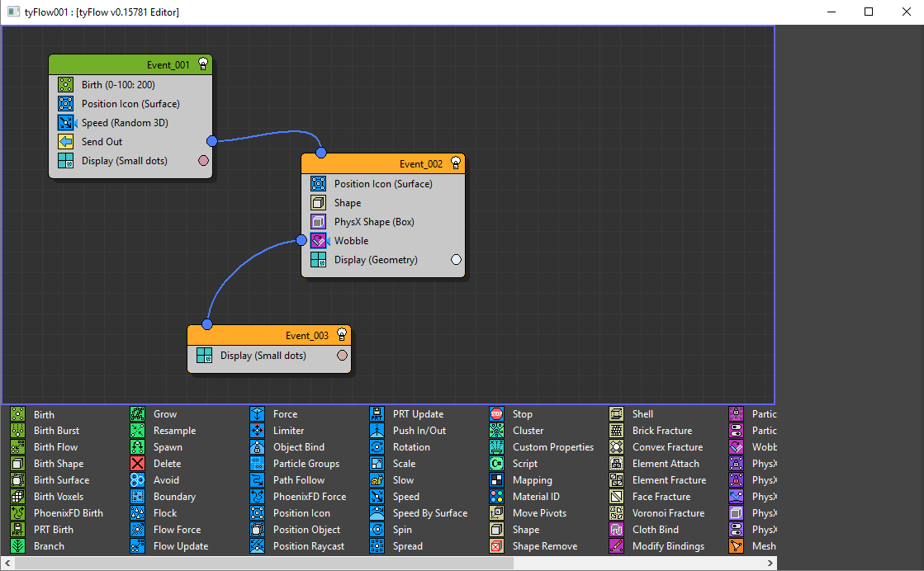Pick Spin operator from library

pos(391,530)
